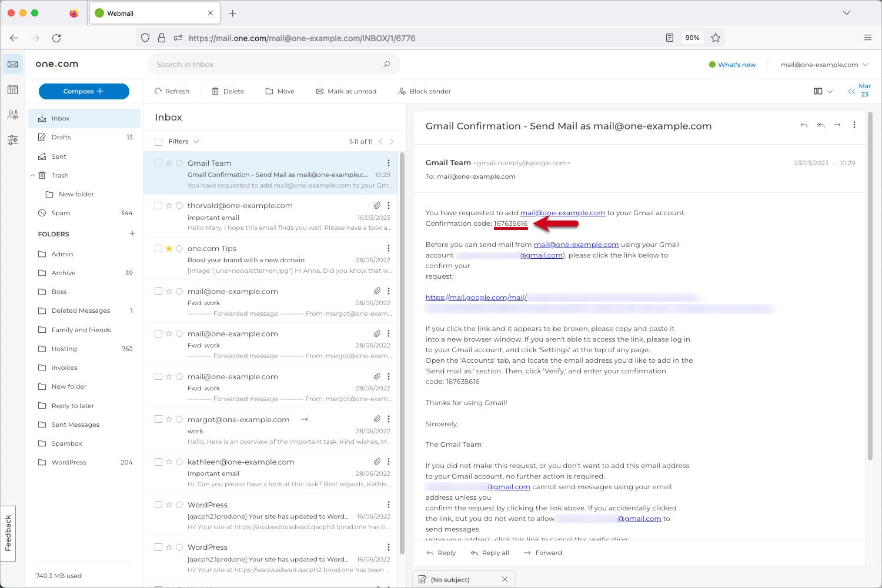The image size is (882, 588).
Task: Click attachment paperclip on thorvald message
Action: (377, 205)
